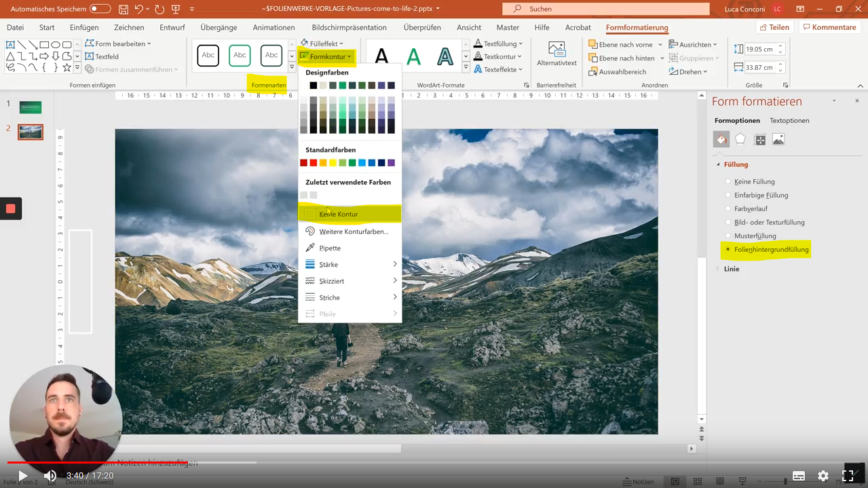Open the Striche submenu
Image resolution: width=868 pixels, height=488 pixels.
coord(350,297)
